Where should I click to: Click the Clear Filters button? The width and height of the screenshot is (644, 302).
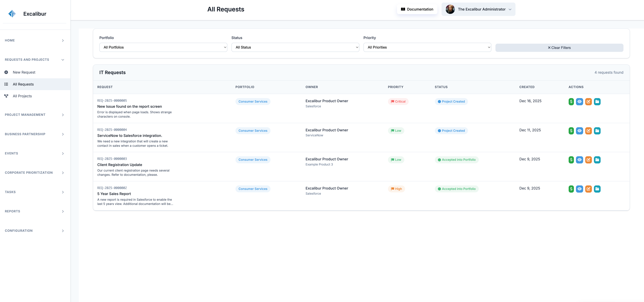click(559, 48)
